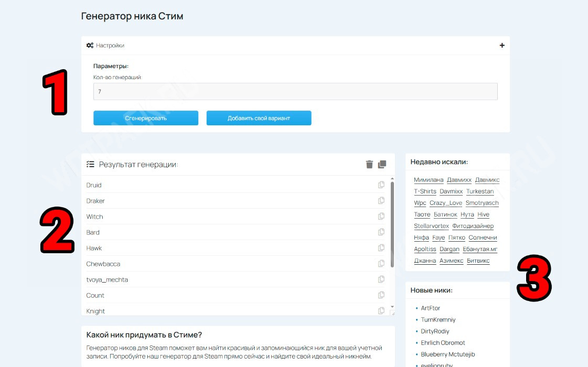The height and width of the screenshot is (367, 588).
Task: Open the Faye recent search link
Action: pos(439,238)
